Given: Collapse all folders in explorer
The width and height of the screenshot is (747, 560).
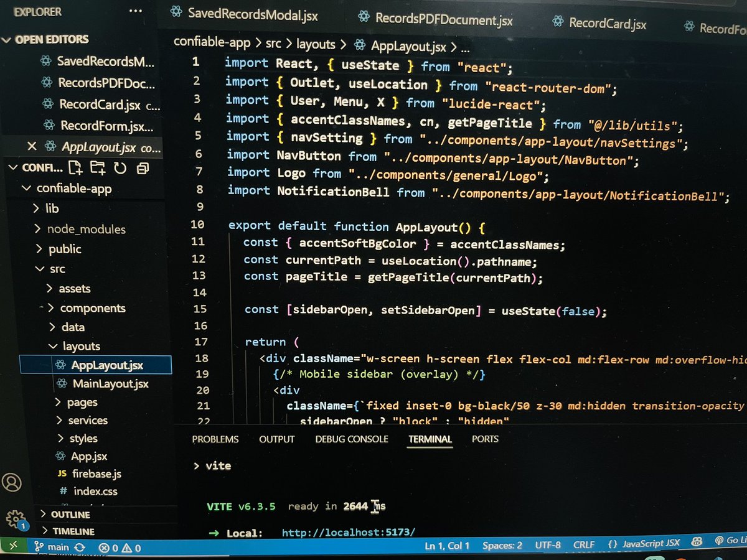Looking at the screenshot, I should click(143, 168).
